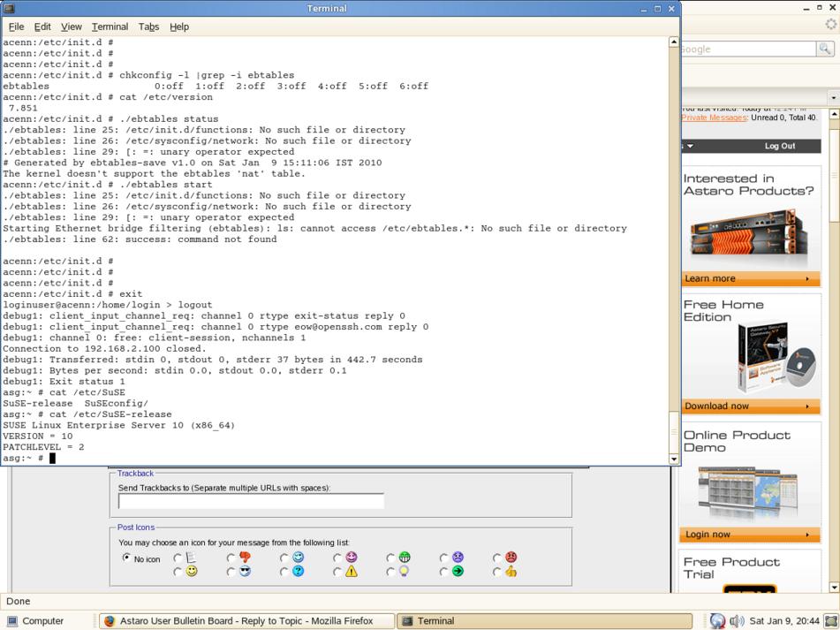Click the Google search magnifier icon
The width and height of the screenshot is (840, 630).
[x=826, y=49]
